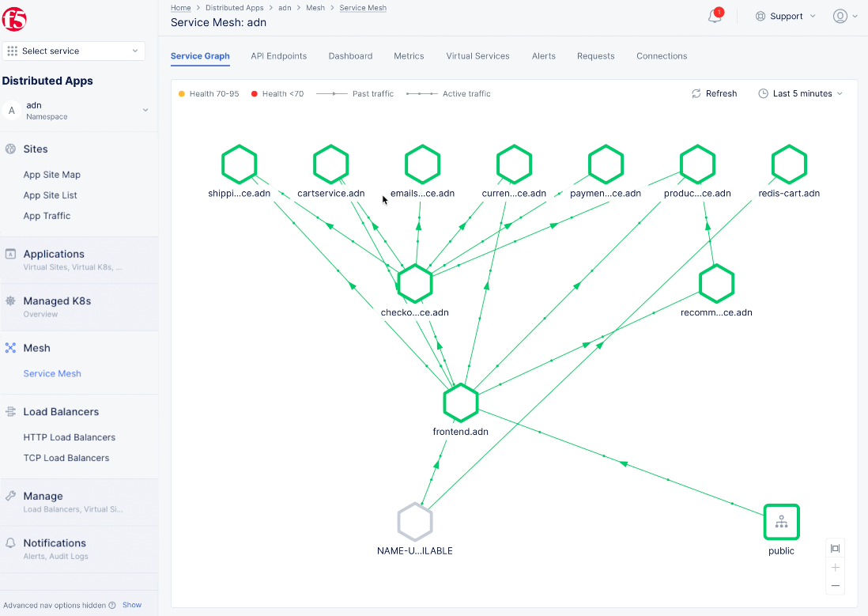Open the notifications bell icon

[x=714, y=16]
